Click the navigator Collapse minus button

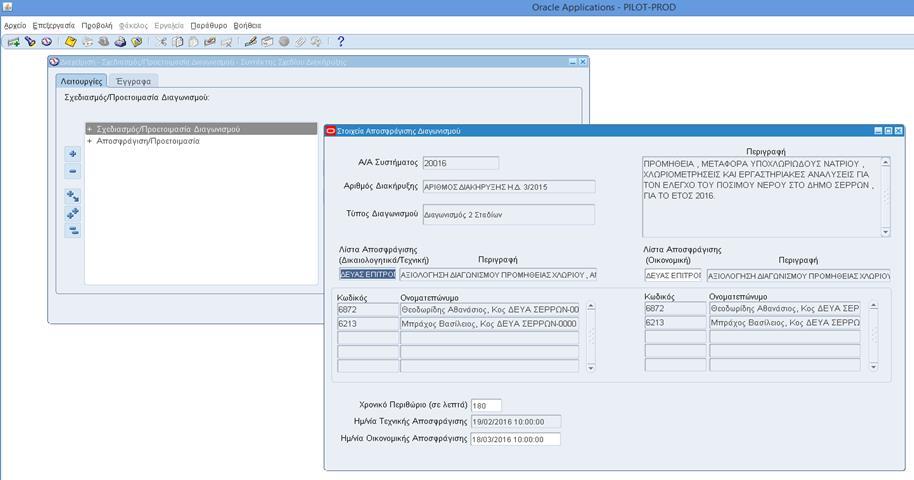(73, 171)
